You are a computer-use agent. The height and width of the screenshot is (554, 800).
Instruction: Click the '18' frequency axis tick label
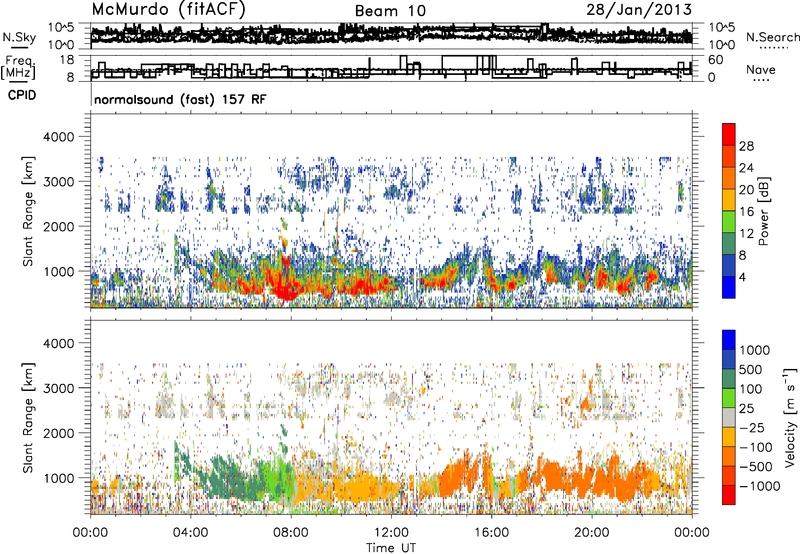(68, 60)
